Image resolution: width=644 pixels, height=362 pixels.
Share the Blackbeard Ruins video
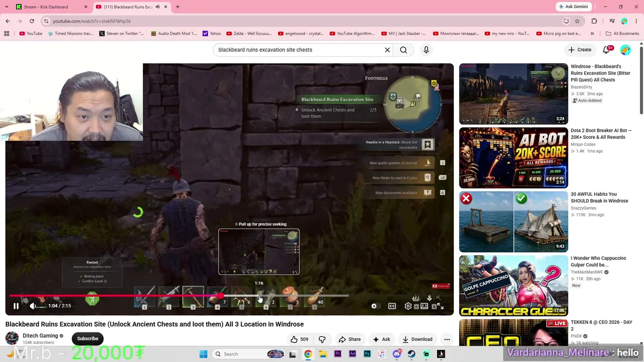click(349, 339)
